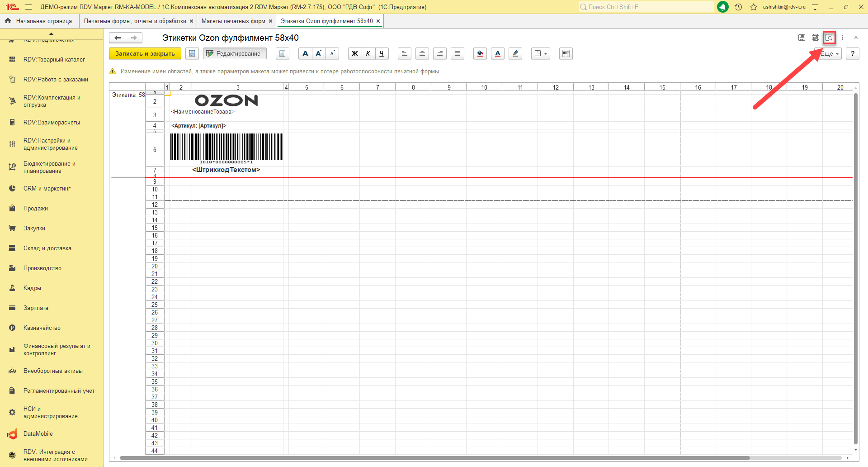Open the three-dot form options menu
This screenshot has height=467, width=868.
click(842, 38)
